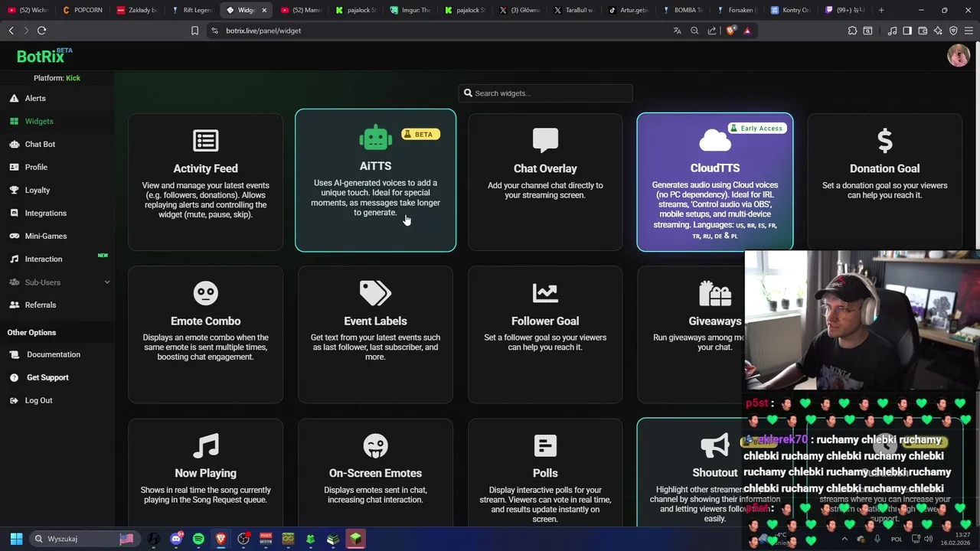Switch to the Forsaken browser tab

point(736,10)
